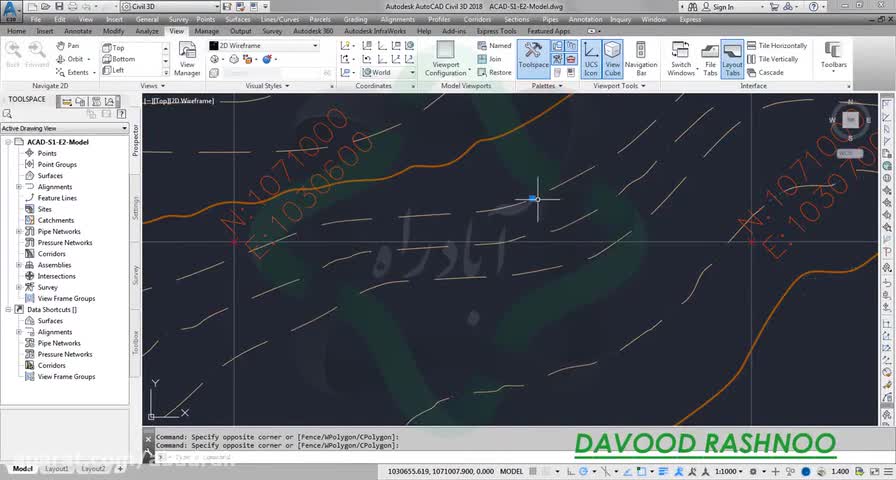Toggle the Navigation Bar
896x480 pixels.
pyautogui.click(x=641, y=59)
